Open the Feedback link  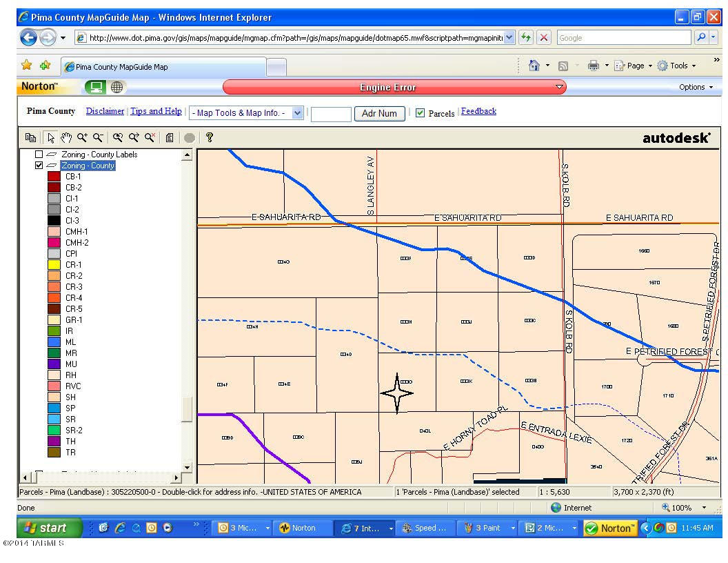pyautogui.click(x=478, y=111)
